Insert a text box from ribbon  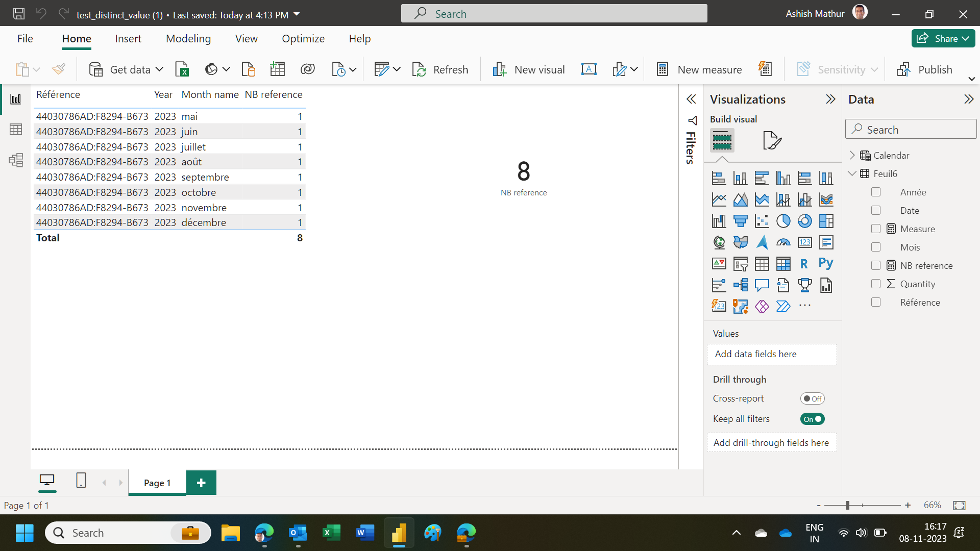pyautogui.click(x=589, y=69)
